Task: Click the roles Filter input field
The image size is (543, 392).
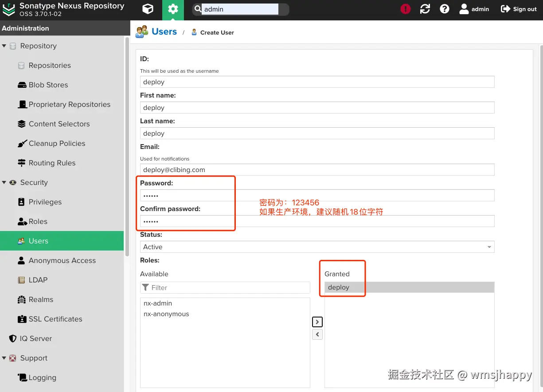Action: [225, 287]
